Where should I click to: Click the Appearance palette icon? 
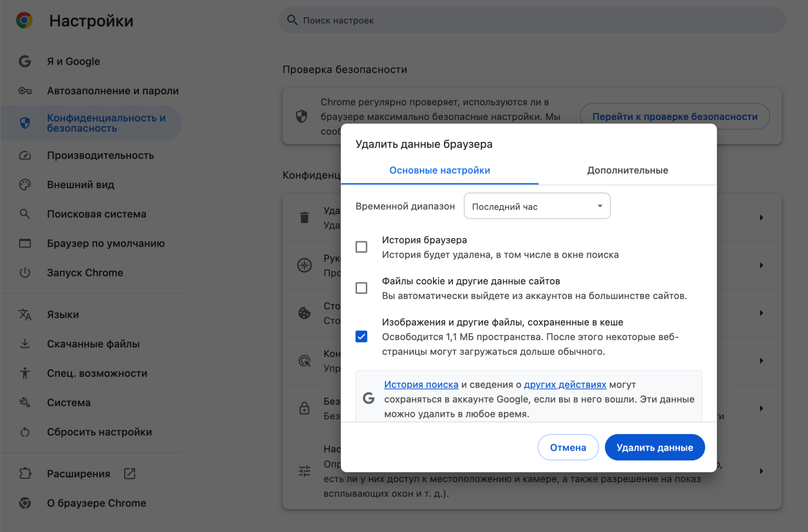click(25, 185)
